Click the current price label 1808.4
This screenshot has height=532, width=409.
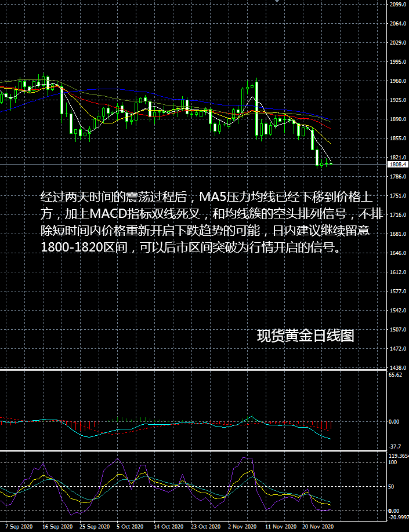point(398,164)
